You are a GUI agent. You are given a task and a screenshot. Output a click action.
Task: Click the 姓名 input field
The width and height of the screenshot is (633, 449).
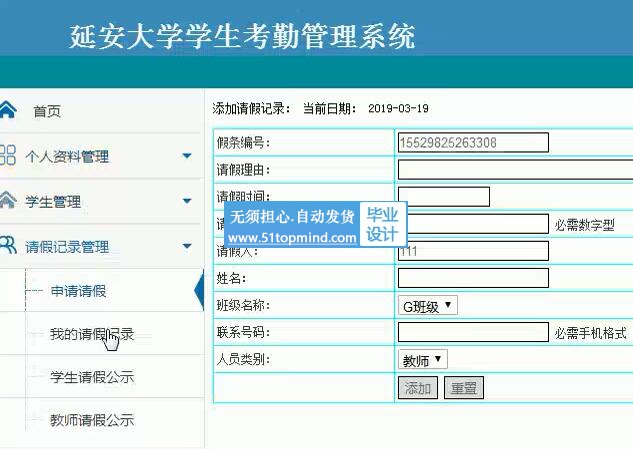(473, 278)
